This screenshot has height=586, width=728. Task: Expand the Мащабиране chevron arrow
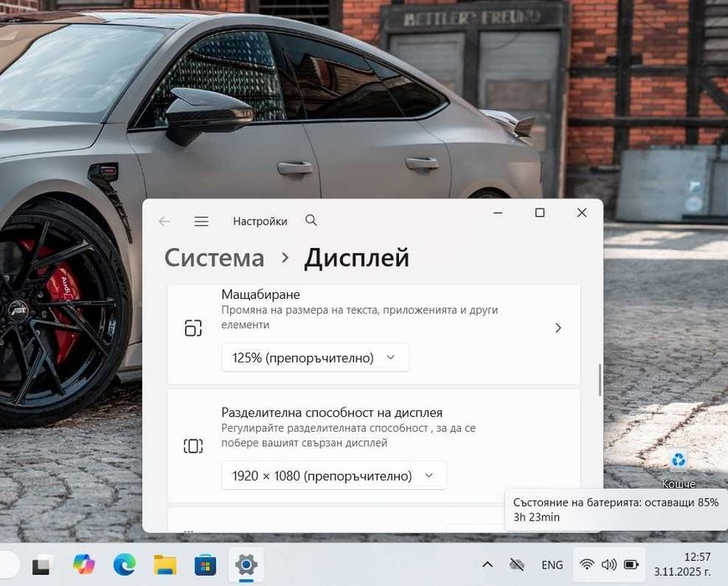(558, 328)
